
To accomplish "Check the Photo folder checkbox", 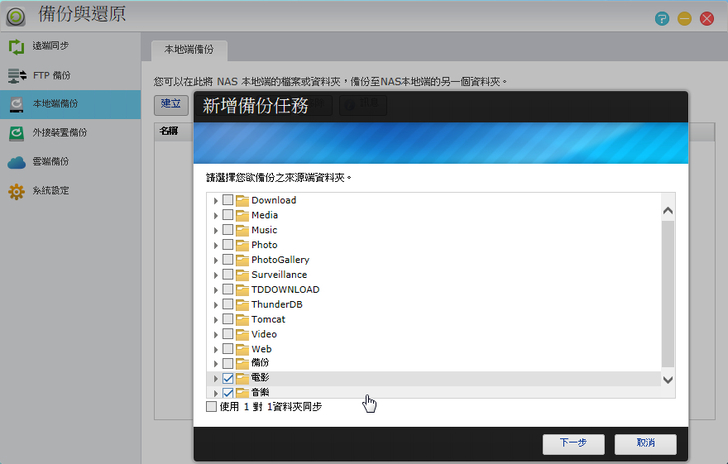I will (x=228, y=244).
